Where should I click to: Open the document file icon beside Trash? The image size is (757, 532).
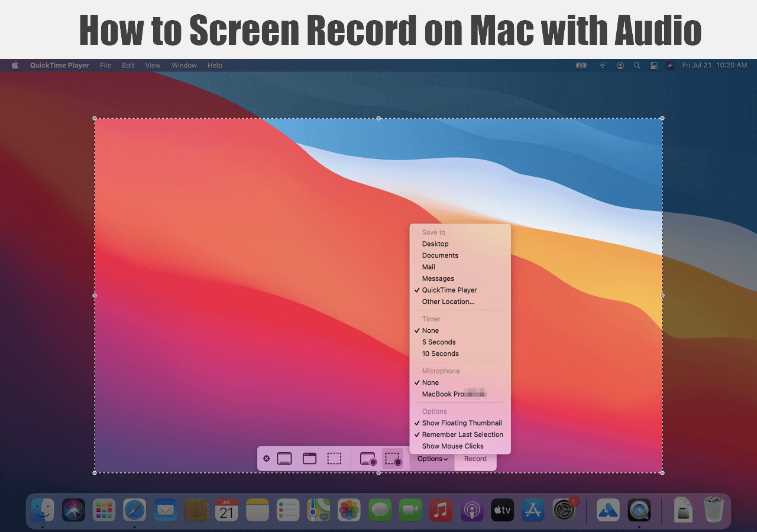684,510
